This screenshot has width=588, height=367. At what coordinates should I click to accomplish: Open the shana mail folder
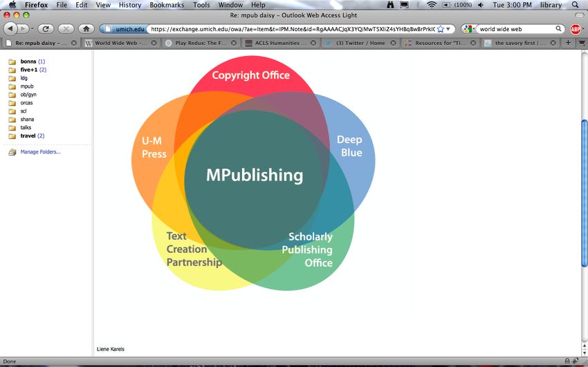click(x=27, y=119)
